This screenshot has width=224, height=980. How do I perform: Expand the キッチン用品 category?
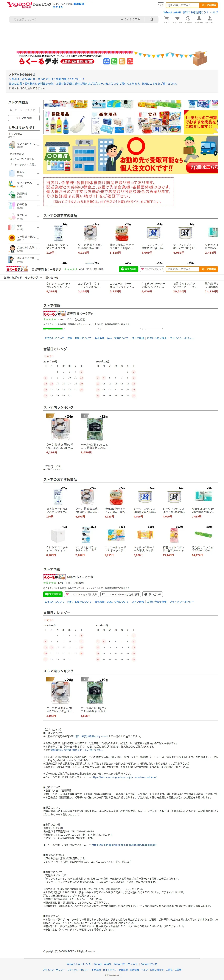pos(38,184)
